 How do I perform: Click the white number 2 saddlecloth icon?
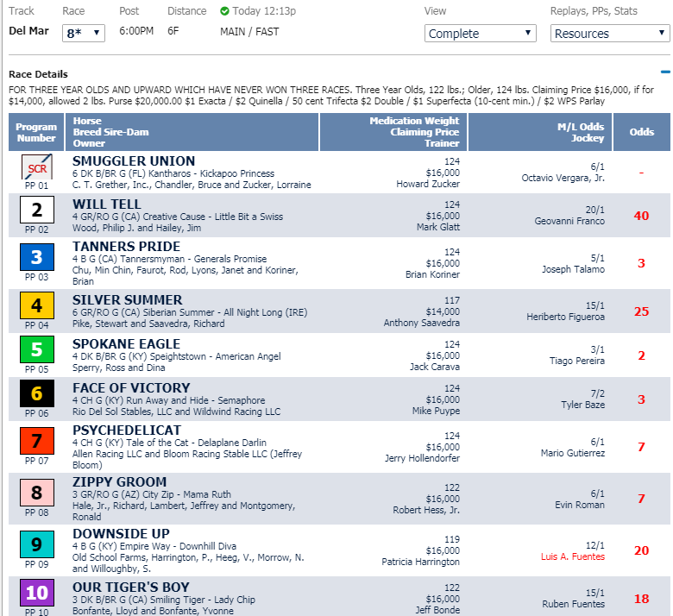(36, 210)
